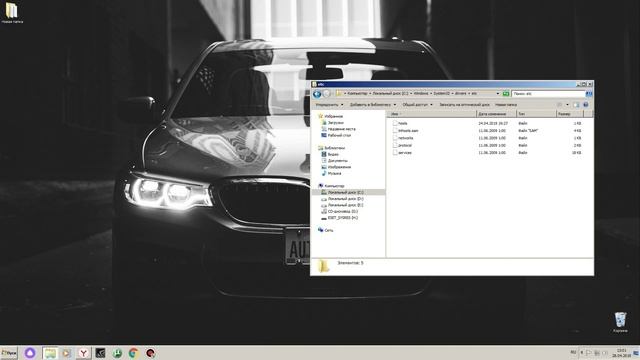This screenshot has height=360, width=640.
Task: Click Windows in the address bar path
Action: (421, 93)
